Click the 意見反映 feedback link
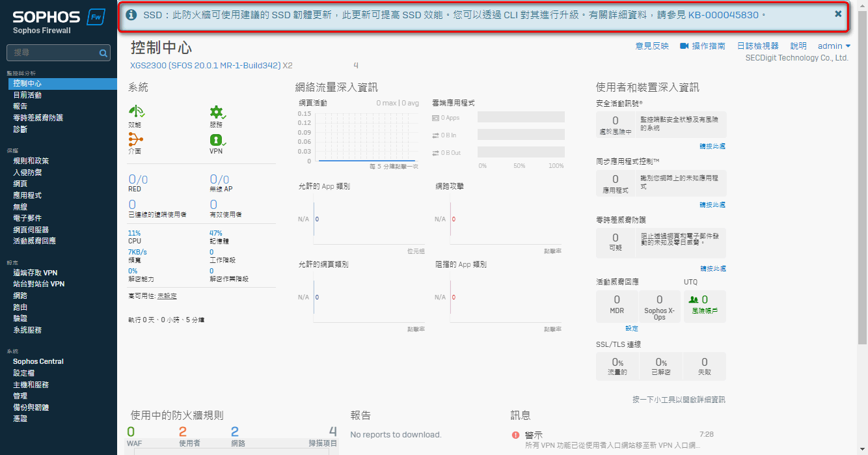Viewport: 868px width, 455px height. (652, 46)
